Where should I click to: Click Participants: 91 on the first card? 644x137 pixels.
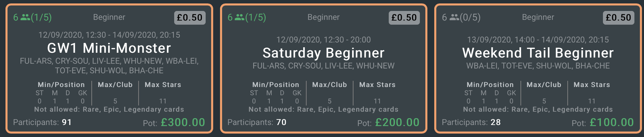pyautogui.click(x=42, y=122)
